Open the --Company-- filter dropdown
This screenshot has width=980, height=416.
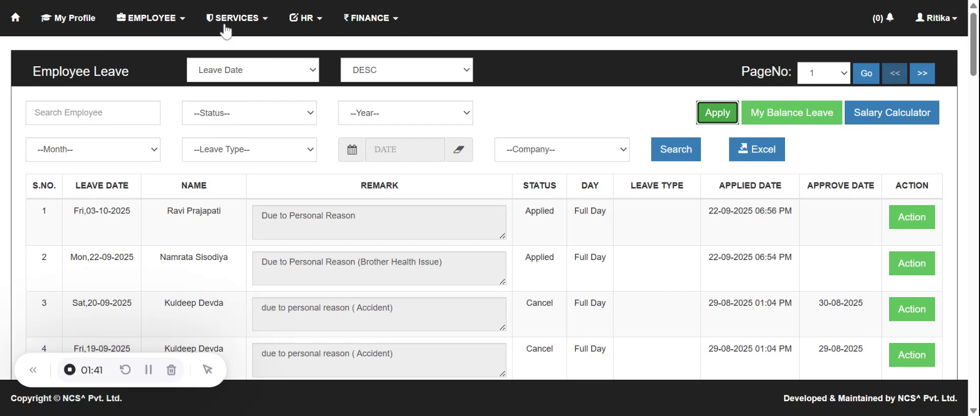coord(561,149)
